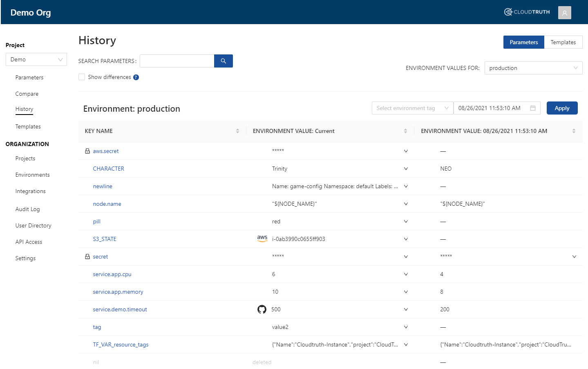
Task: Click the GitHub icon on service.demo.timeout row
Action: coord(262,309)
